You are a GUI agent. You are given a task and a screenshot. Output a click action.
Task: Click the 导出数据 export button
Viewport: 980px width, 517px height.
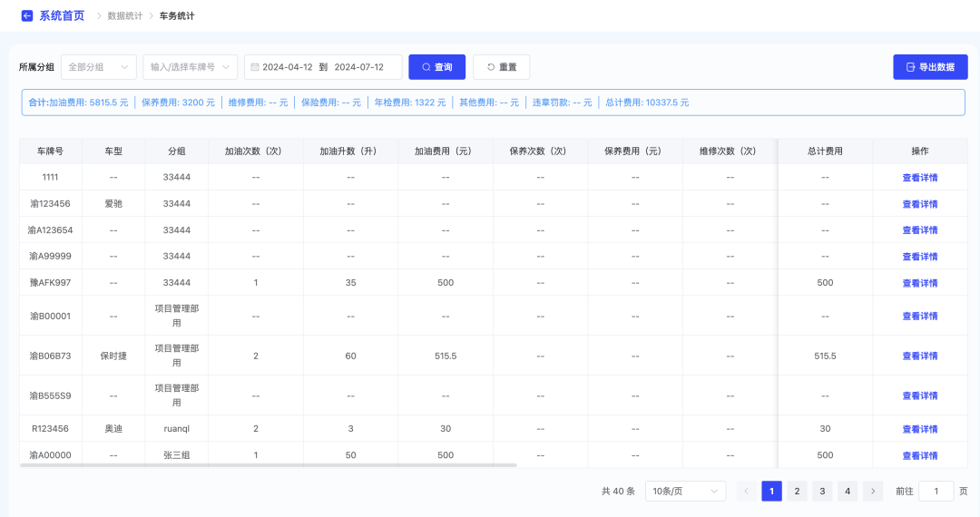(930, 67)
